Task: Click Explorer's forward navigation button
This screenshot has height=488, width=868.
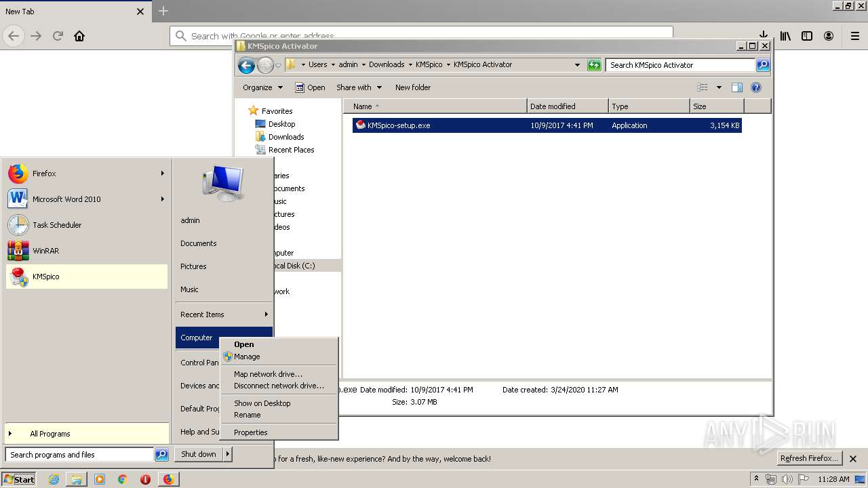Action: (x=265, y=65)
